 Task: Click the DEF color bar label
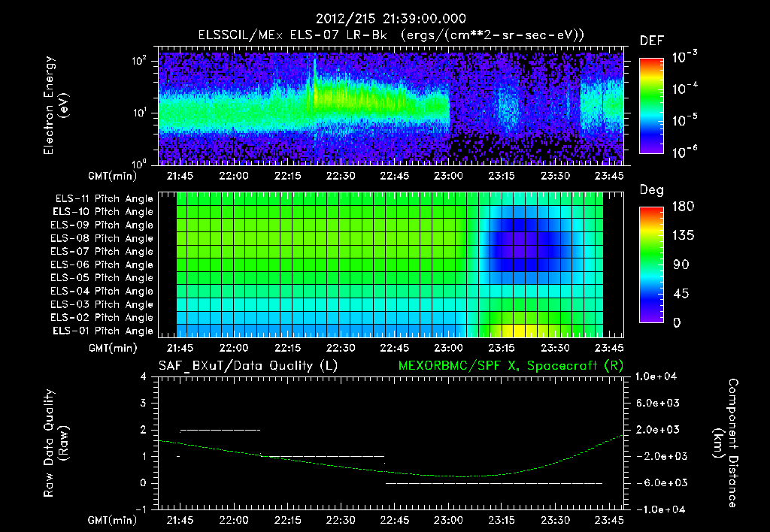[x=652, y=41]
